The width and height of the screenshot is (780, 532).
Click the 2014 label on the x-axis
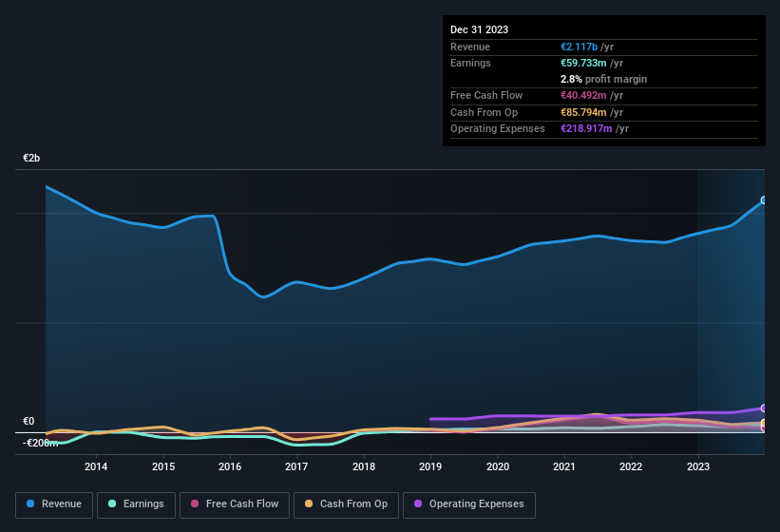coord(96,466)
